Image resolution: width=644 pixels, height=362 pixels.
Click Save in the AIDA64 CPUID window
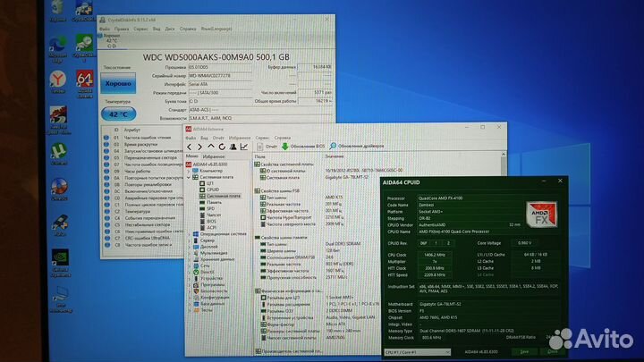coord(524,352)
